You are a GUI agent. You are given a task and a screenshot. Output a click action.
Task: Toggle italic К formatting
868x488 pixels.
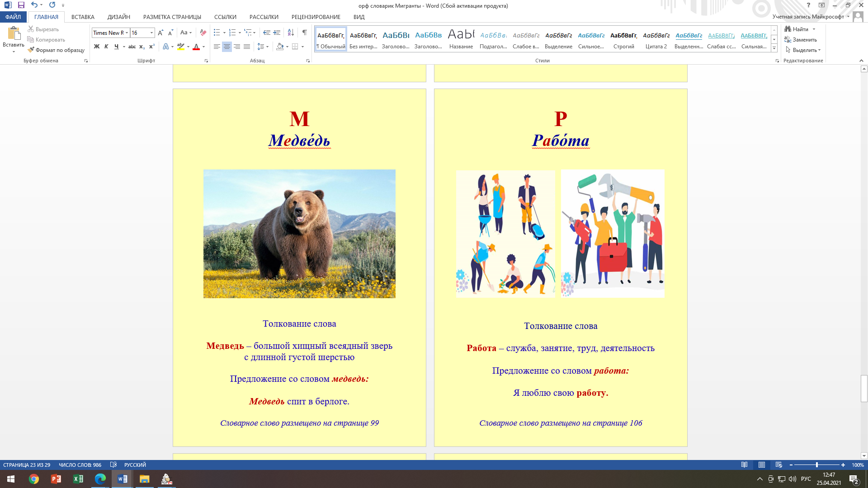106,47
